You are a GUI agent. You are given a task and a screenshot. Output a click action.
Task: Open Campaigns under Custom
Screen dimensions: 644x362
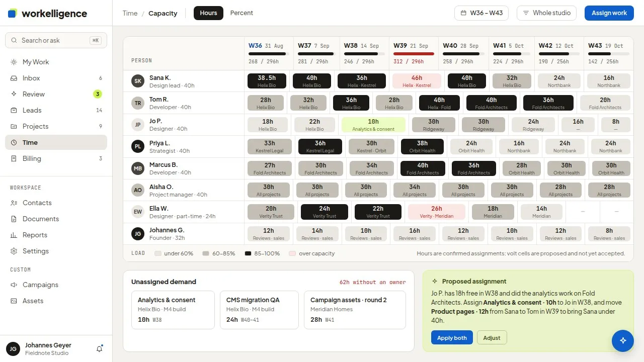pyautogui.click(x=56, y=285)
